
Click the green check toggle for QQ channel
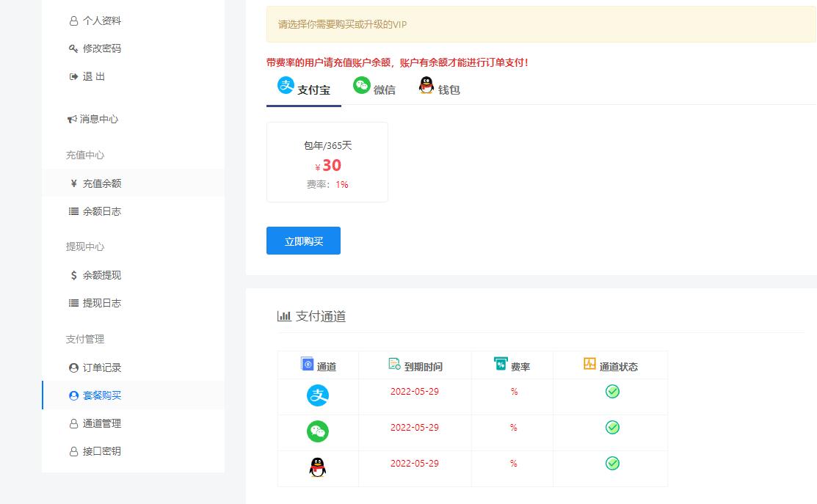[x=611, y=464]
